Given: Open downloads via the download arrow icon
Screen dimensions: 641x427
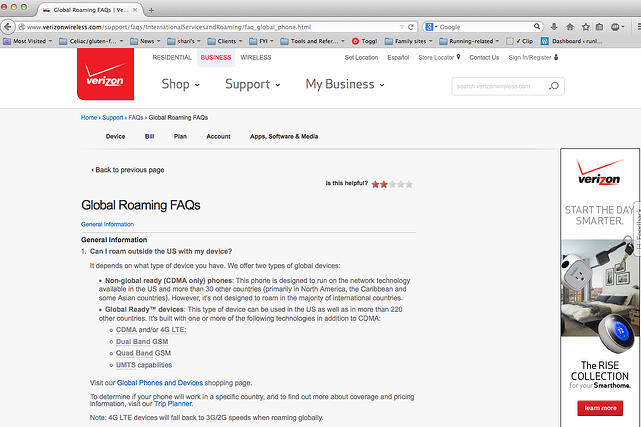Looking at the screenshot, I should point(554,27).
